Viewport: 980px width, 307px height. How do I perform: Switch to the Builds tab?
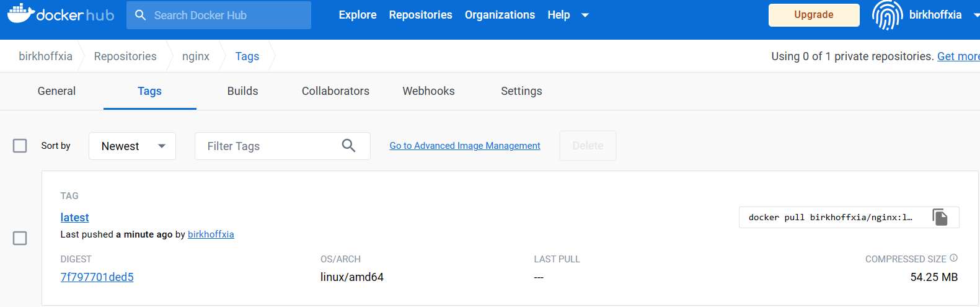(242, 91)
